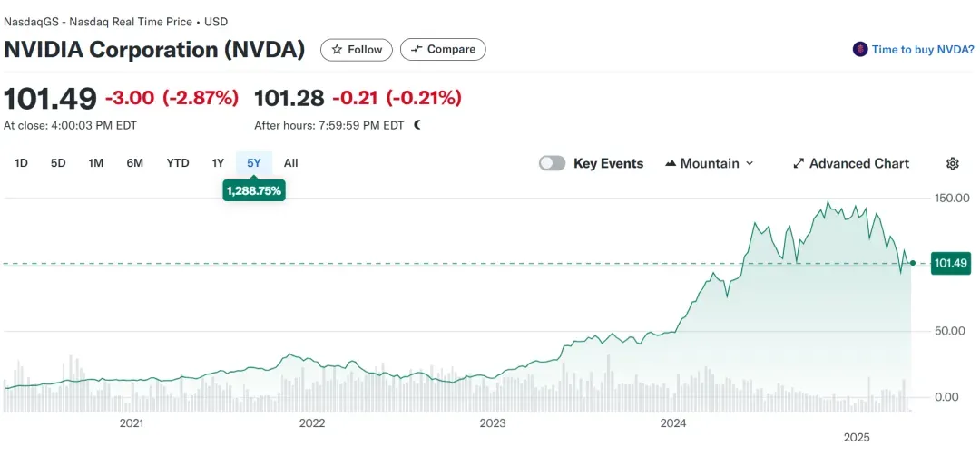Open the Advanced Chart view
The image size is (980, 456).
(858, 163)
